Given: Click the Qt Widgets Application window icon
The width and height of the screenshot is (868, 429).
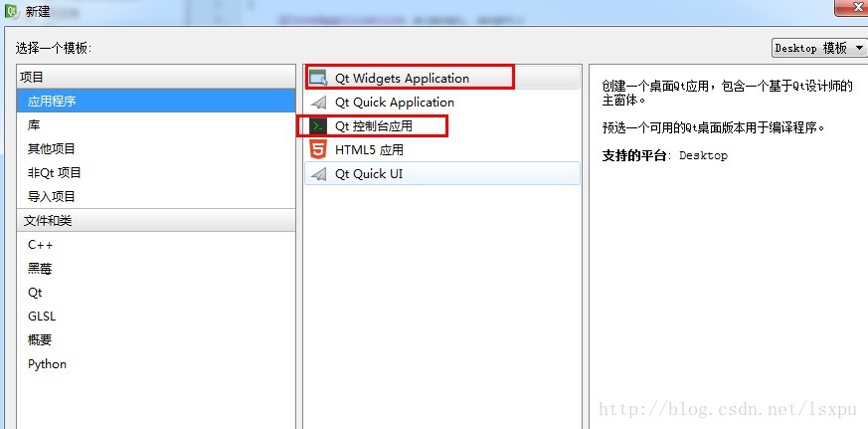Looking at the screenshot, I should coord(318,79).
